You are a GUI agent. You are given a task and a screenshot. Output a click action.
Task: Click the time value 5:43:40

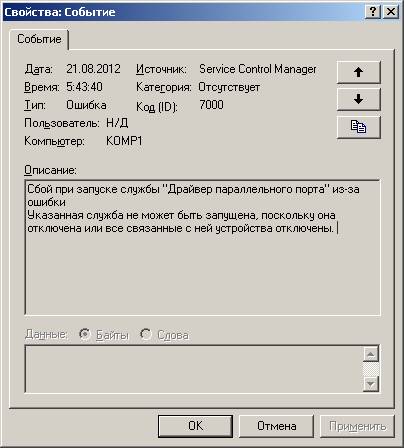point(84,87)
